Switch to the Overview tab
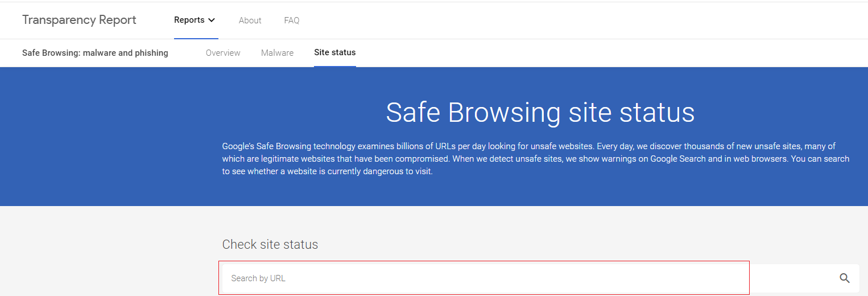This screenshot has height=296, width=868. (x=223, y=53)
